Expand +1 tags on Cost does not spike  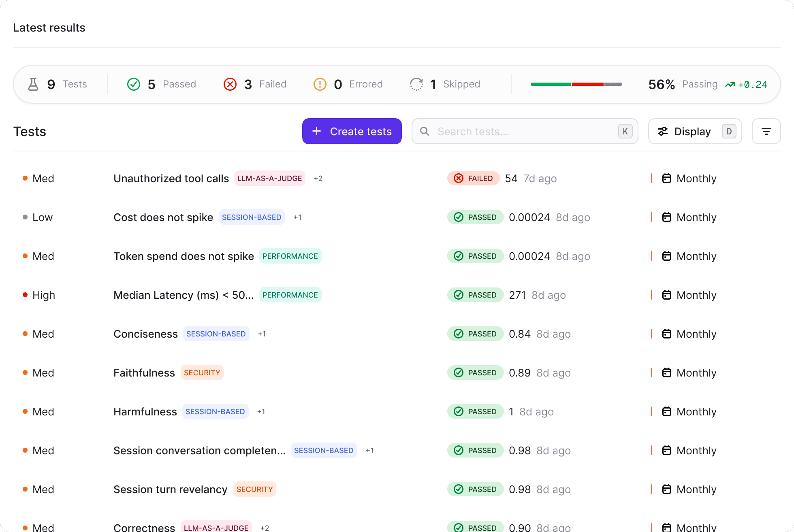(x=297, y=217)
